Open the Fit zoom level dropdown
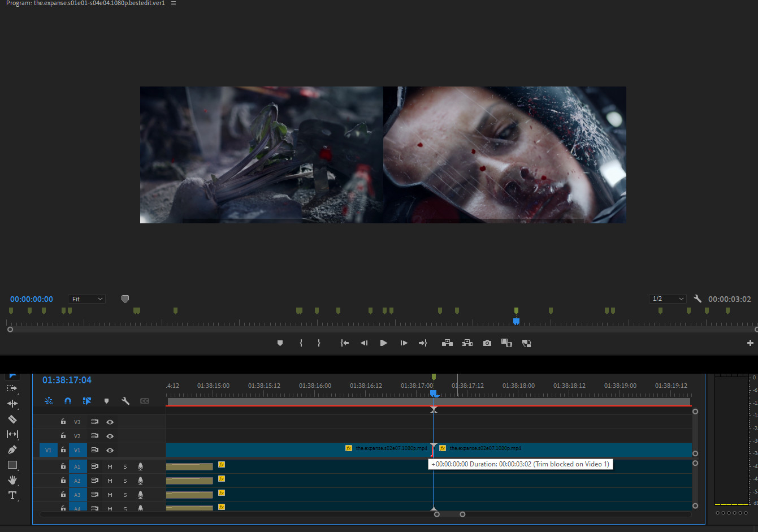This screenshot has height=532, width=758. (87, 299)
